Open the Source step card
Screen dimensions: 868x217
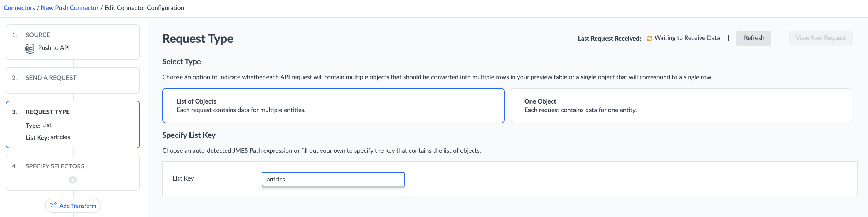(x=73, y=42)
